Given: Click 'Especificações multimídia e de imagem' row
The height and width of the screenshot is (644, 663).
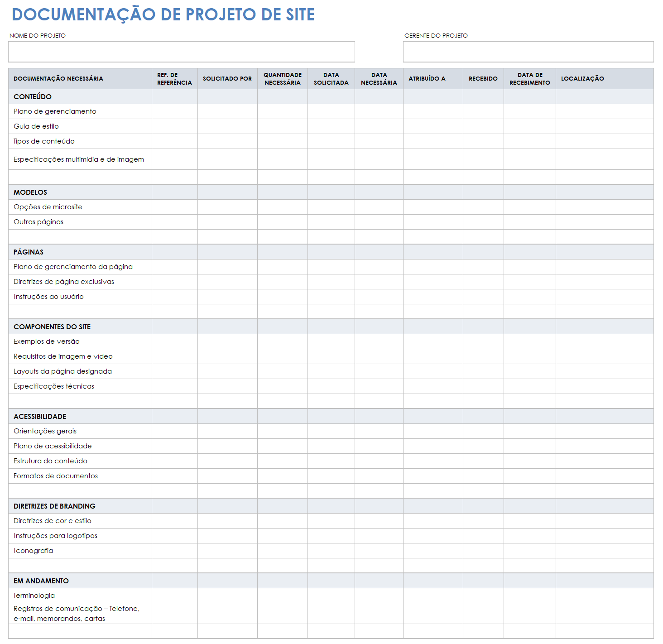Looking at the screenshot, I should (331, 159).
